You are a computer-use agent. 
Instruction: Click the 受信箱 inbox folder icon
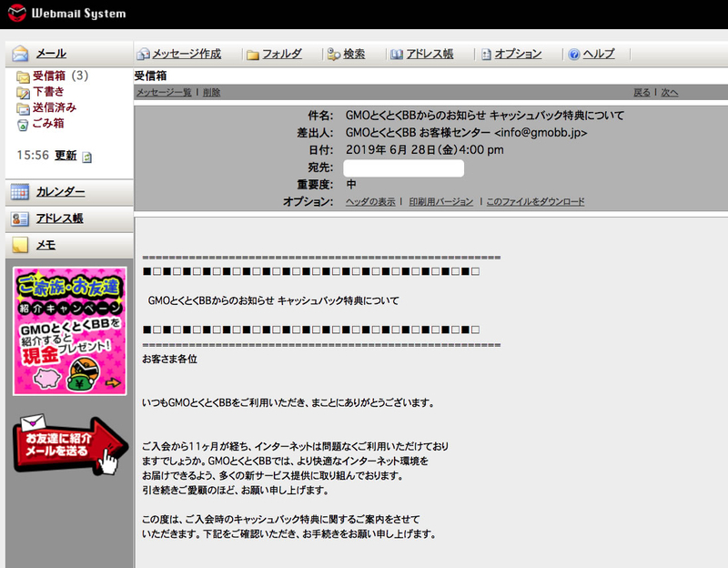click(x=23, y=76)
